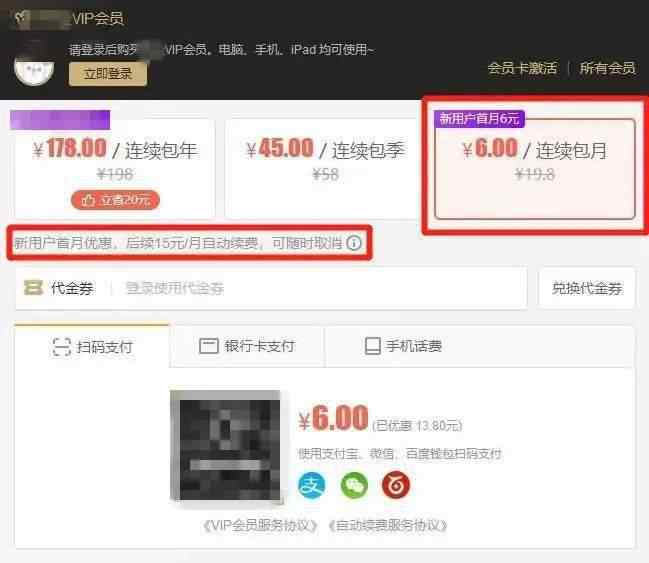Select the ¥45.00 quarterly subscription plan
Screen dimensions: 649x563
click(324, 168)
